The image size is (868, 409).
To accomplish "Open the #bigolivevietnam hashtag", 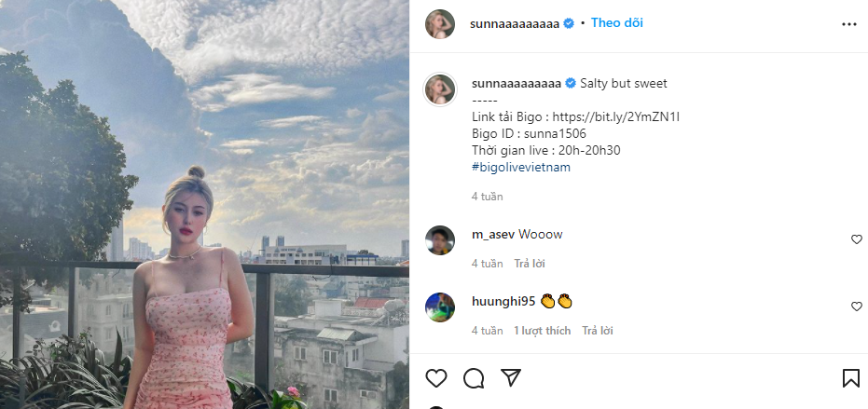I will [x=521, y=167].
